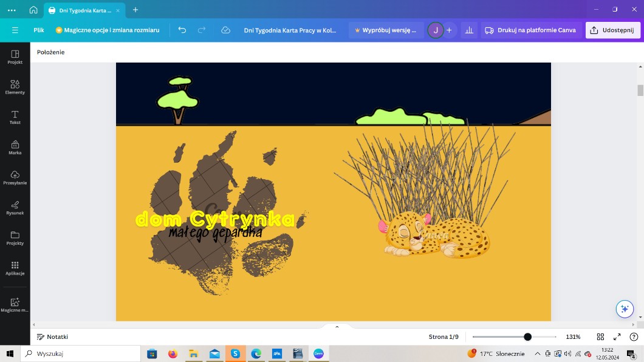Toggle grid view of pages
The image size is (644, 362).
coord(600,336)
